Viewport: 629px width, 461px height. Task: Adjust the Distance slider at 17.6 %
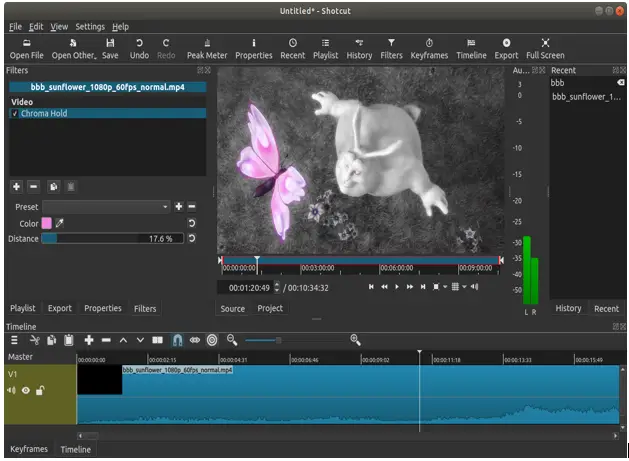[112, 238]
